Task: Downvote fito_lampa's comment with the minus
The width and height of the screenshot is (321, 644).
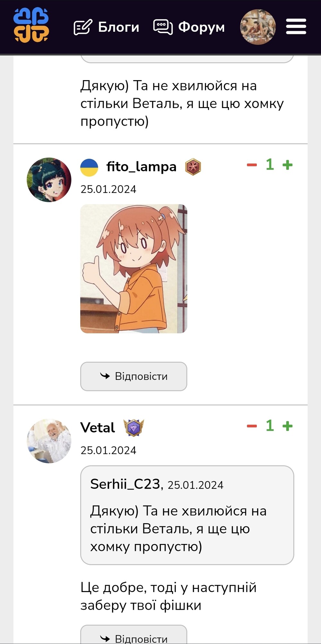Action: [252, 165]
